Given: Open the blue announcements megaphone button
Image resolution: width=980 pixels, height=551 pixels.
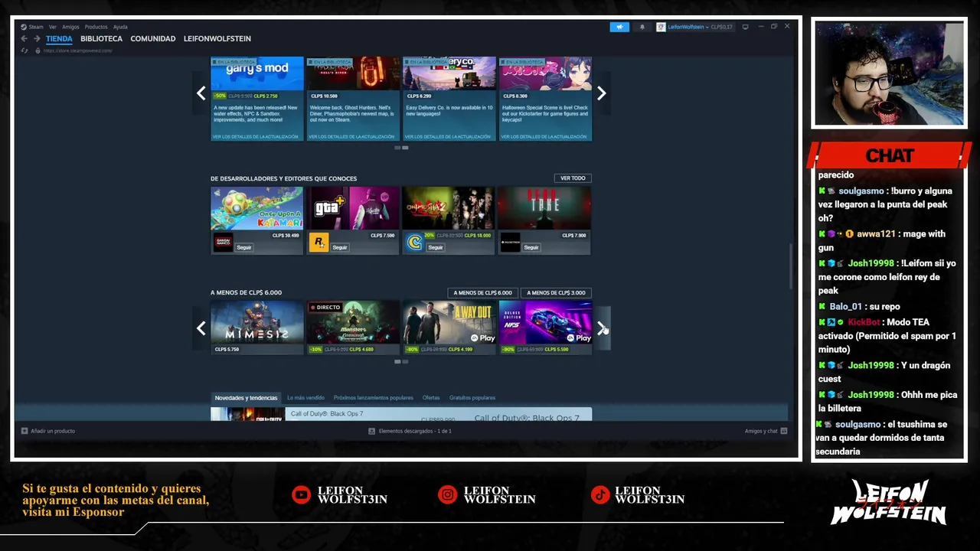Looking at the screenshot, I should (619, 27).
